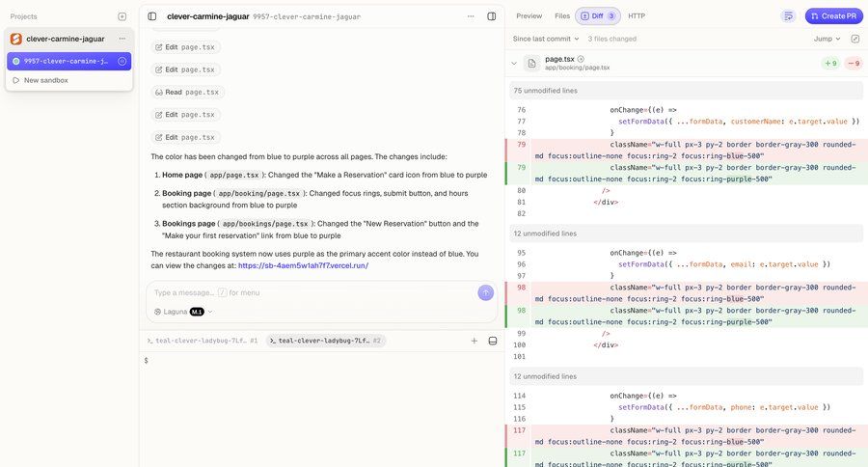Click the orange clever-carmine-jaguar project logo

[x=16, y=39]
